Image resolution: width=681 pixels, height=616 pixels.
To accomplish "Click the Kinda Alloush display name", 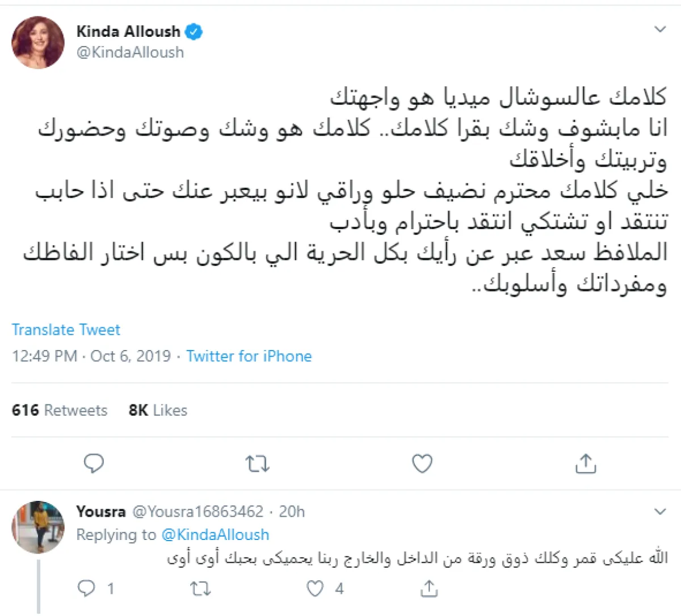I will (x=128, y=32).
